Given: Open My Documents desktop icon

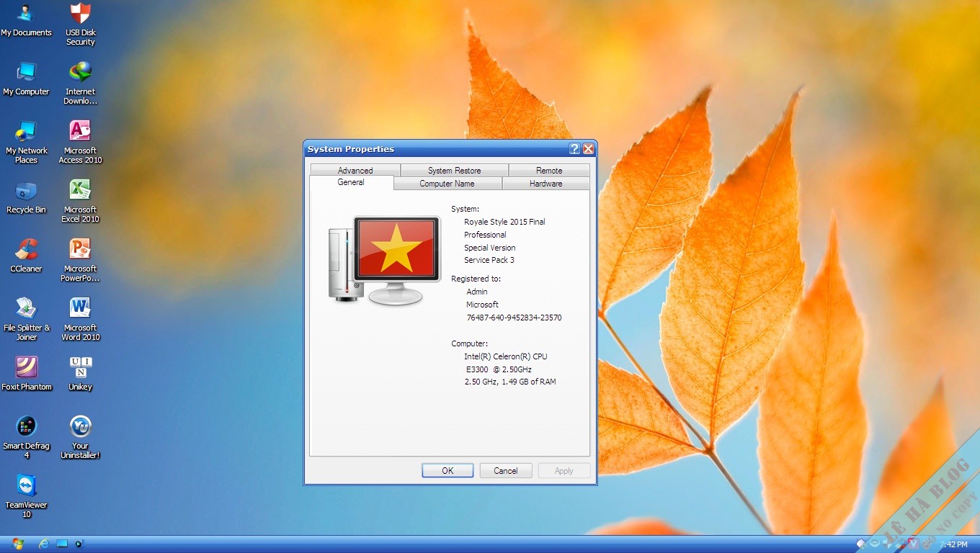Looking at the screenshot, I should 27,20.
